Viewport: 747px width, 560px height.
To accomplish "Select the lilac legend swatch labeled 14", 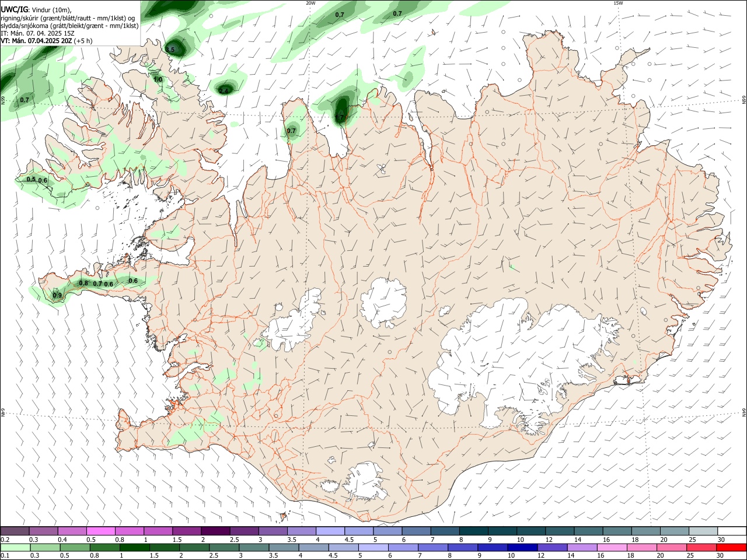I will pos(581,547).
